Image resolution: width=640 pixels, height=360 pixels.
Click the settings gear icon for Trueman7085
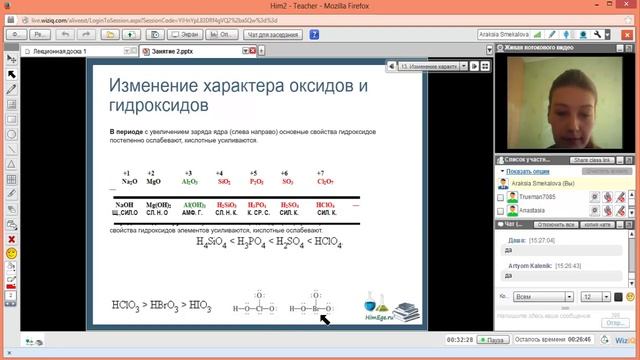[x=595, y=197]
